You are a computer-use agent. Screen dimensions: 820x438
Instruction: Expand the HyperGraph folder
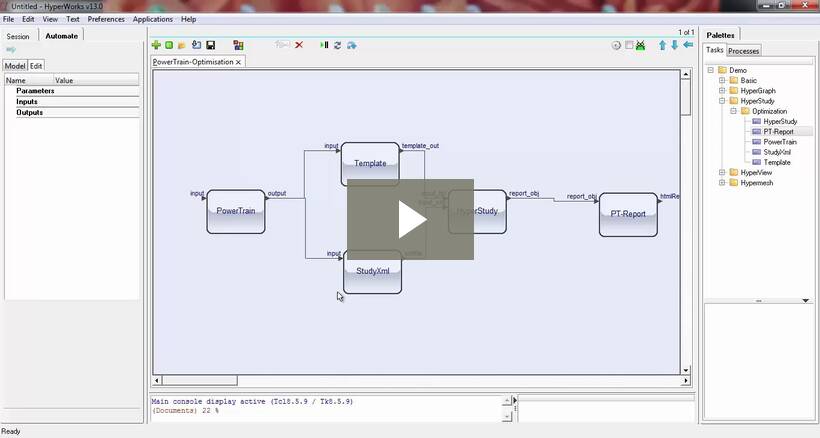(722, 90)
